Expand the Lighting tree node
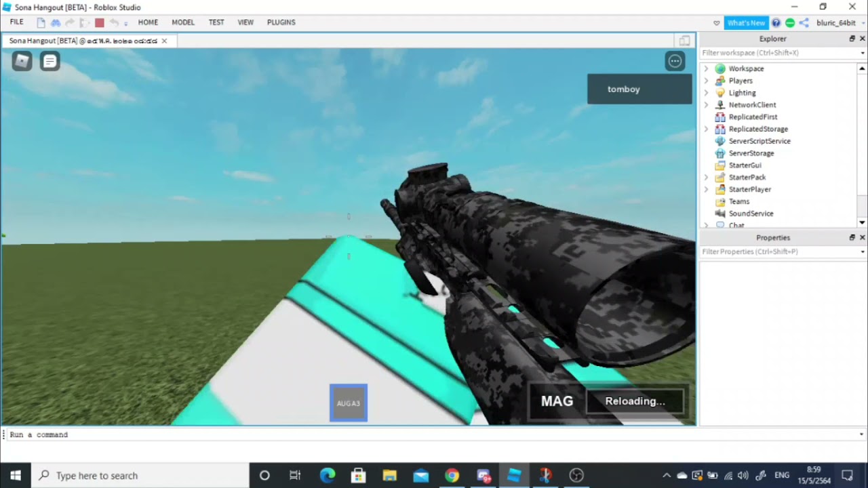 point(706,93)
